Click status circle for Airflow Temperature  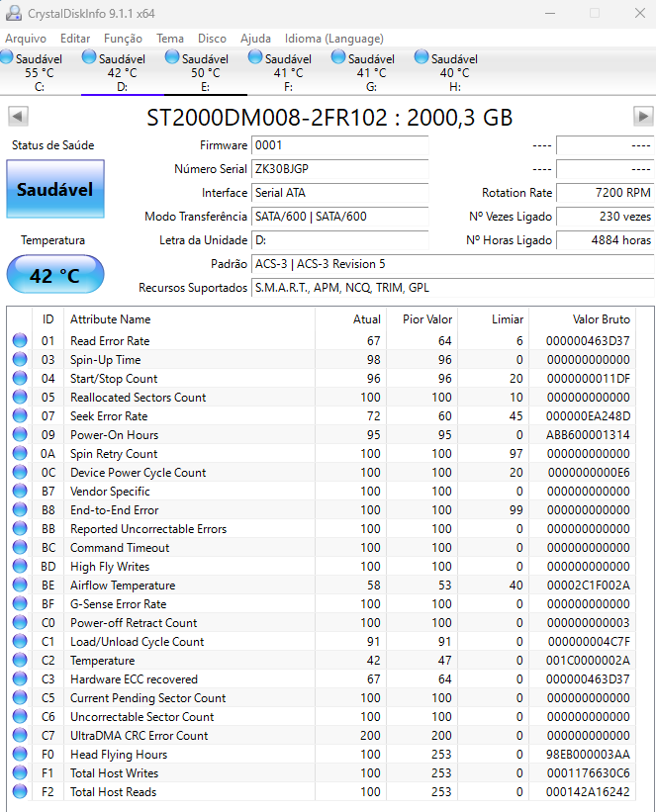(20, 586)
